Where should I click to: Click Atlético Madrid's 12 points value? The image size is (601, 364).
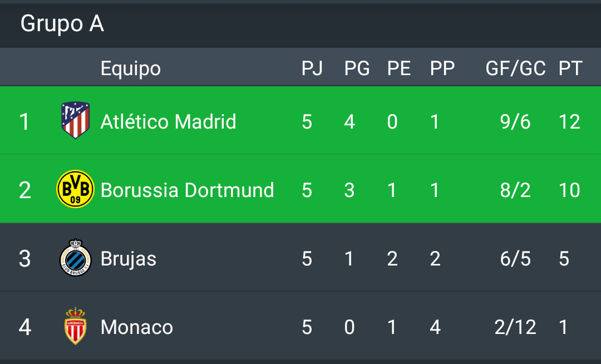coord(569,121)
